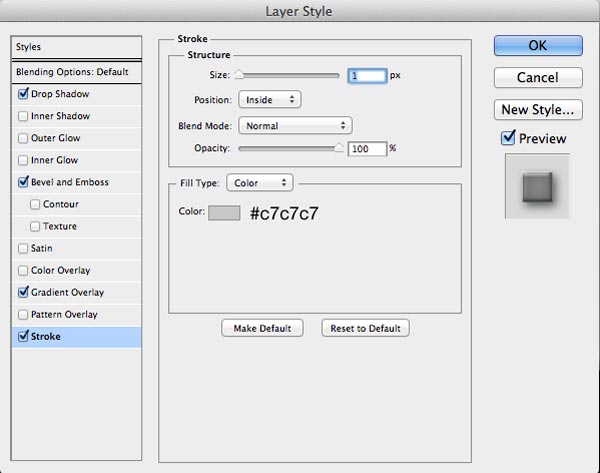600x473 pixels.
Task: Click the Opacity slider track
Action: [289, 148]
